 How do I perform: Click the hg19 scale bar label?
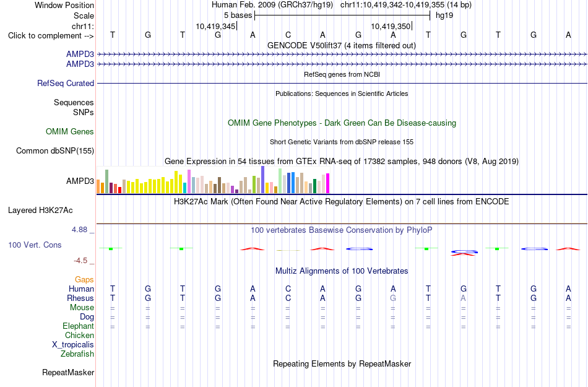coord(444,15)
